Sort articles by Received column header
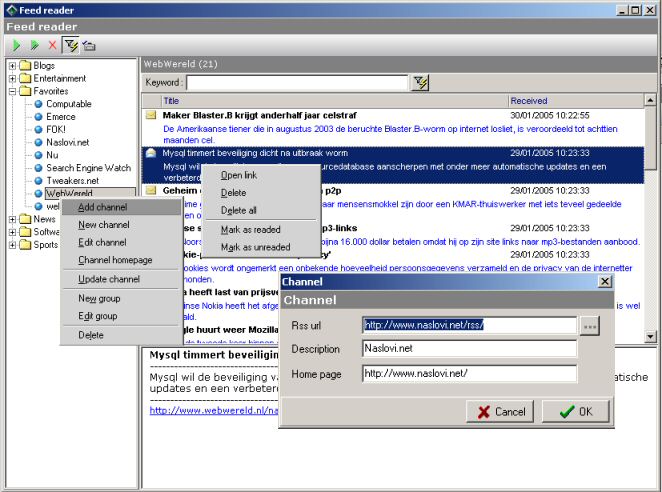Viewport: 662px width, 492px height. pyautogui.click(x=576, y=101)
